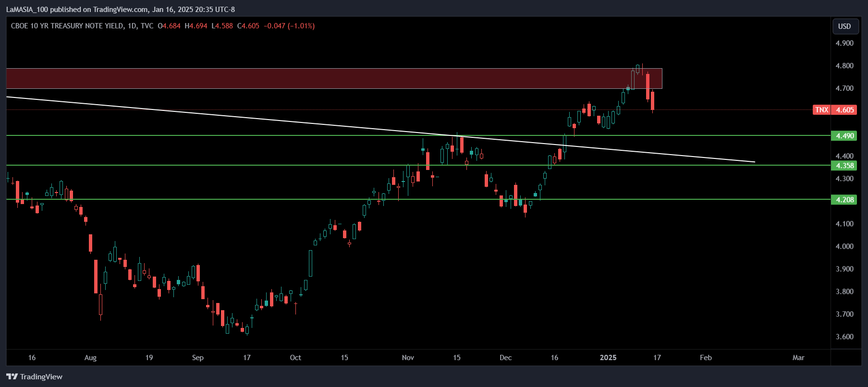The image size is (868, 387).
Task: Click the 4.000 price axis label
Action: pyautogui.click(x=844, y=246)
